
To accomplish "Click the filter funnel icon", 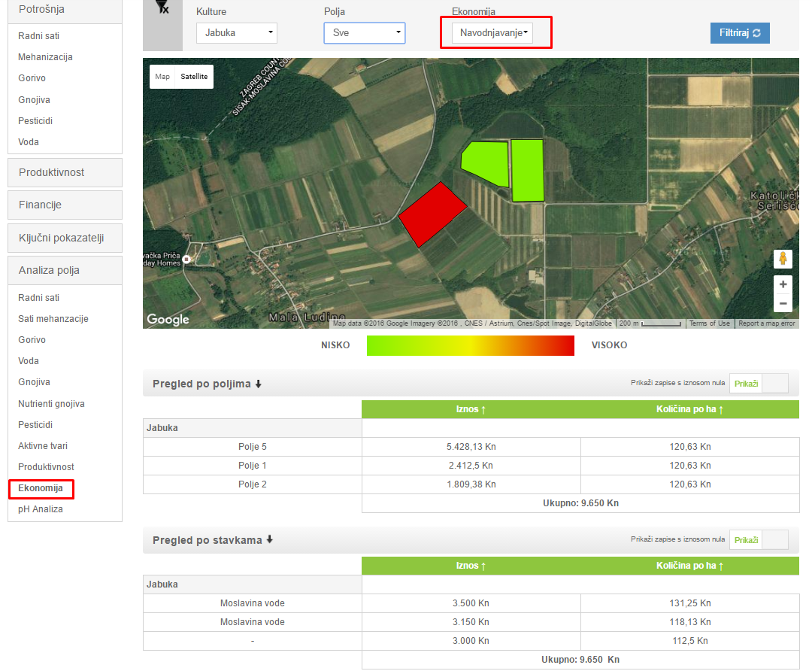I will (161, 7).
